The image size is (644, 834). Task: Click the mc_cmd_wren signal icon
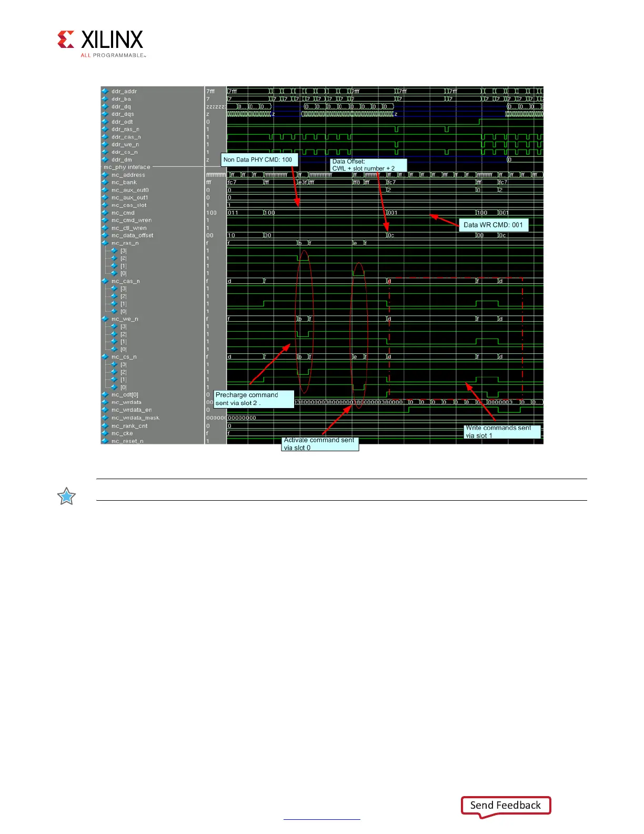(105, 220)
